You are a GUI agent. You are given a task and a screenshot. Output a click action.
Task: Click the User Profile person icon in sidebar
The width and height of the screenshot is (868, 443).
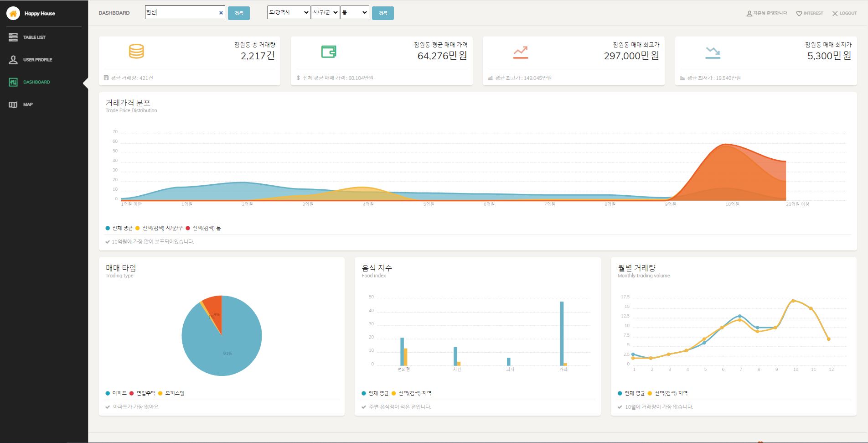pos(12,59)
